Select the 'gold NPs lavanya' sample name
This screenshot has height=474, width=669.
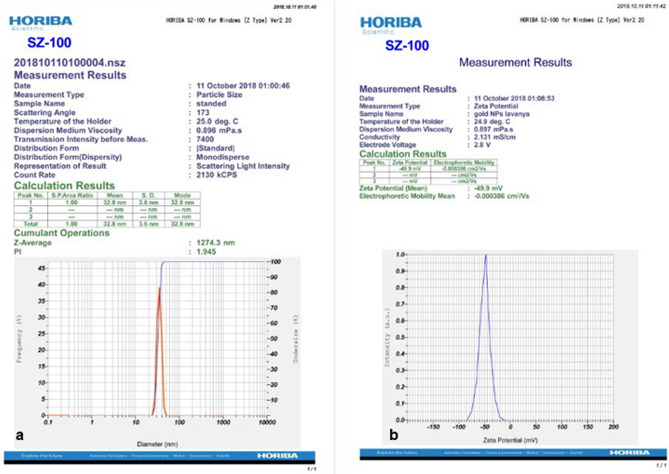(x=495, y=116)
